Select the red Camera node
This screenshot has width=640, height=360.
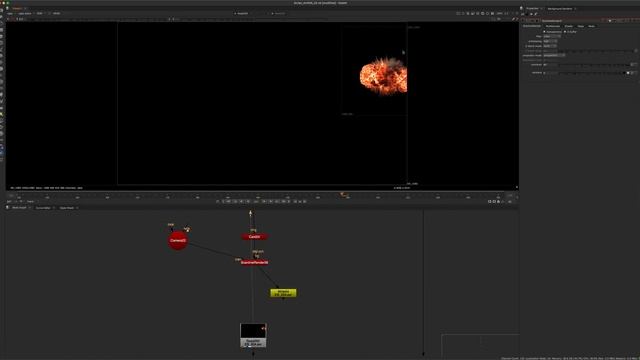point(178,240)
